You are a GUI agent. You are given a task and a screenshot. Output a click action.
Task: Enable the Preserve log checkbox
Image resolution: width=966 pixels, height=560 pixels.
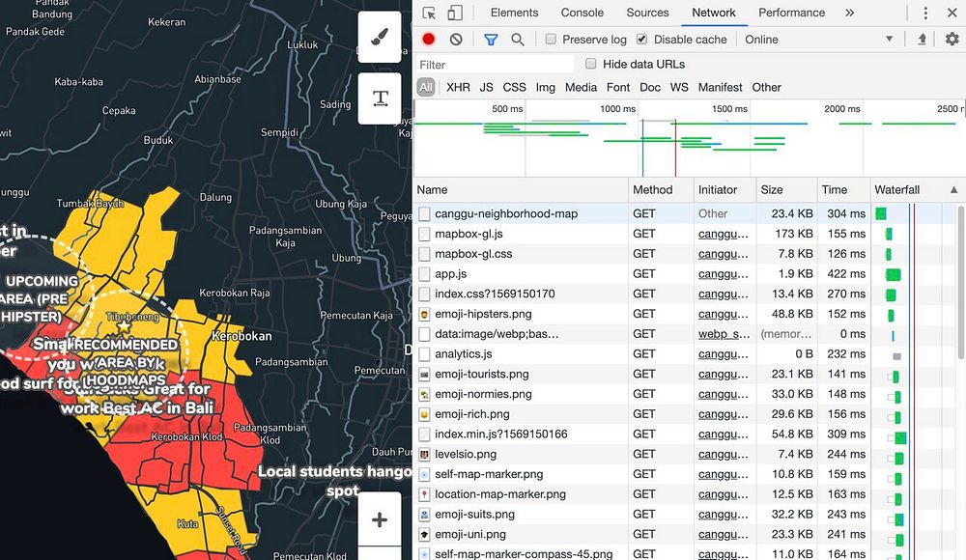pyautogui.click(x=551, y=40)
